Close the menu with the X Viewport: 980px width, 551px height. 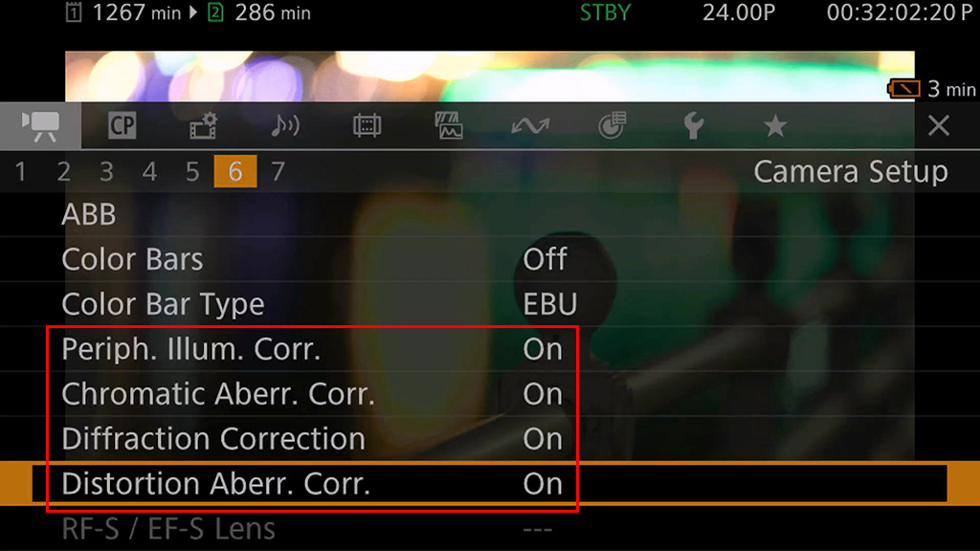(x=939, y=126)
